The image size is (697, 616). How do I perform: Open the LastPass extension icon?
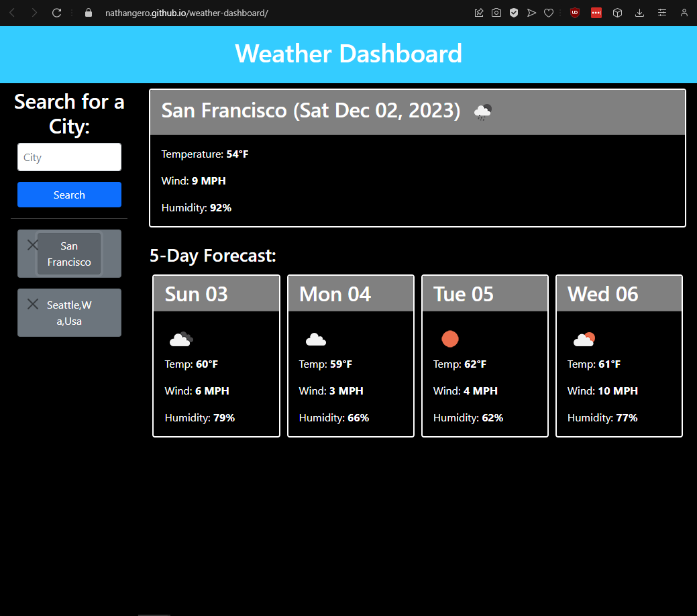[x=596, y=13]
